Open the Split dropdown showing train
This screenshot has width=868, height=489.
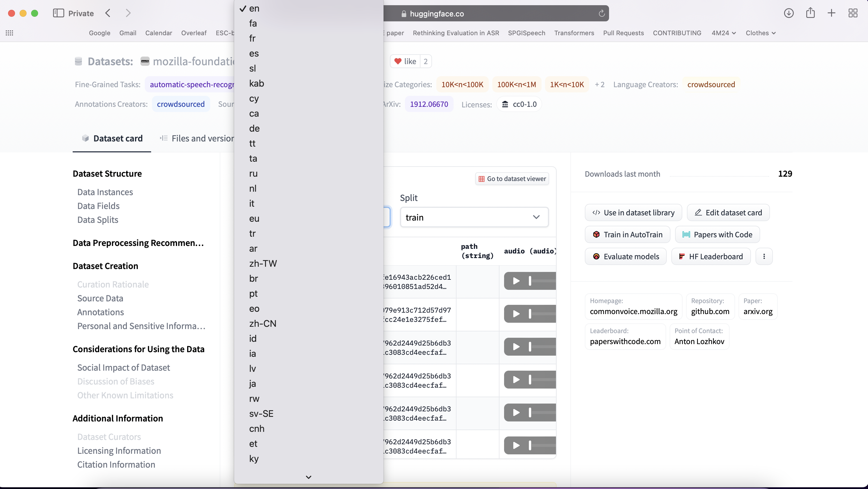(474, 217)
